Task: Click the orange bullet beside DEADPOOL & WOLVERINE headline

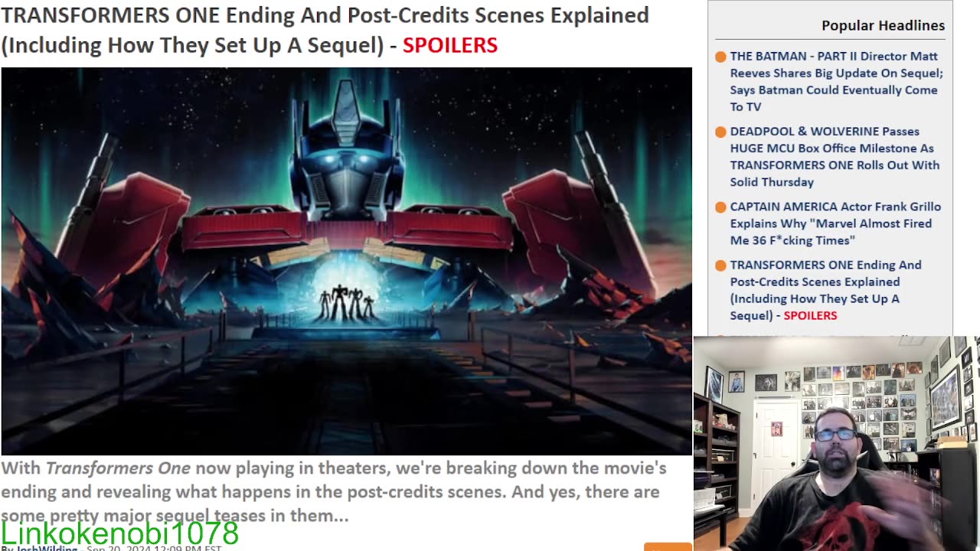Action: (720, 132)
